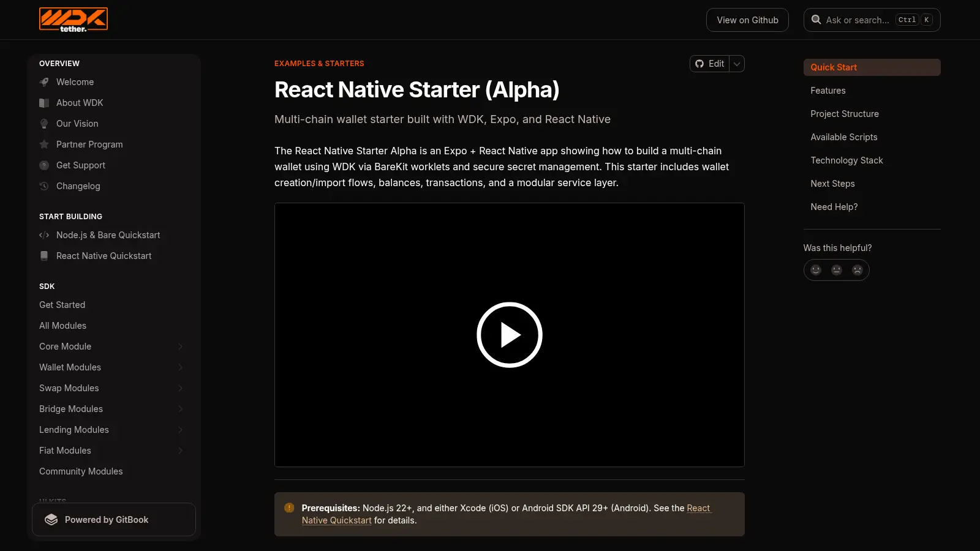Click View on Github button
This screenshot has width=980, height=551.
point(747,20)
